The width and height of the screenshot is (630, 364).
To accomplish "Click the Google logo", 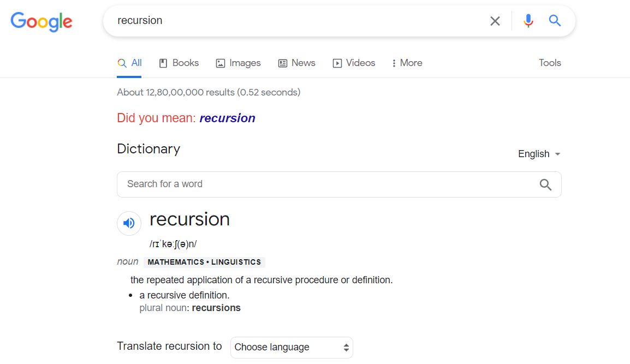I will point(41,21).
